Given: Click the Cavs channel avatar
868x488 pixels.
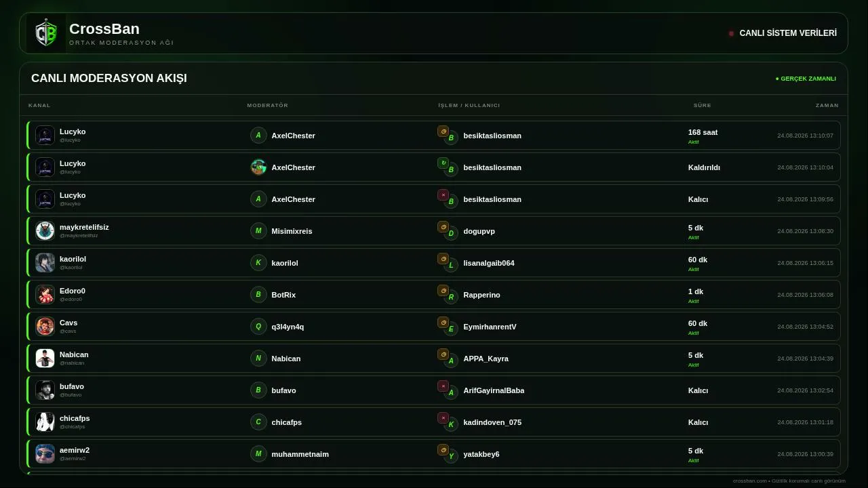Looking at the screenshot, I should (x=45, y=326).
